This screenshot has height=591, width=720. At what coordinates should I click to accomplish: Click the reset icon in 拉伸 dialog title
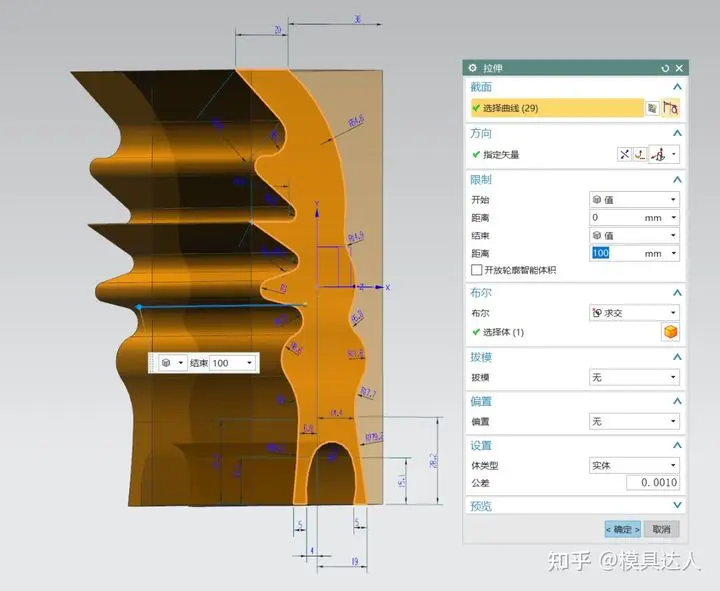click(665, 68)
